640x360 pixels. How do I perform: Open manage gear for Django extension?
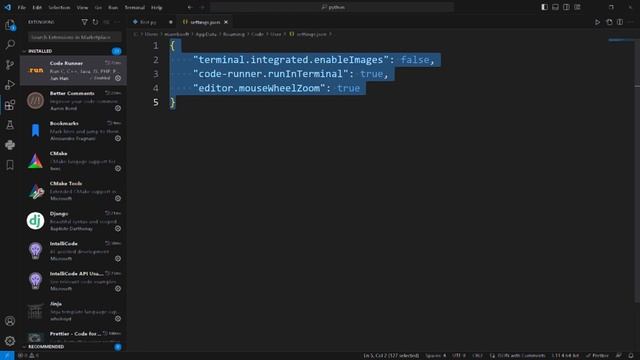click(118, 229)
